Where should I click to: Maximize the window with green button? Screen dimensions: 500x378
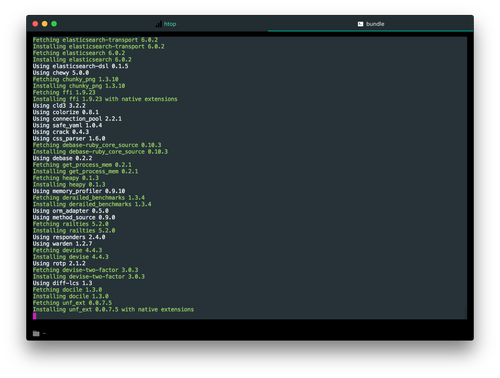click(x=54, y=24)
